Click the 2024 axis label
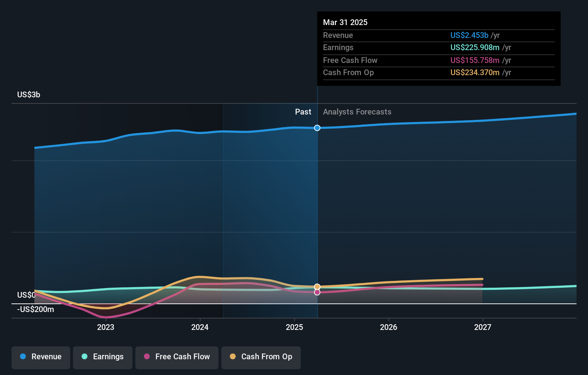The width and height of the screenshot is (588, 375). pos(200,327)
